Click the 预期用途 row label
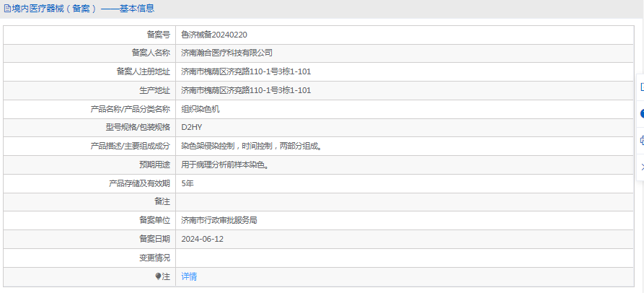This screenshot has width=644, height=293. tap(154, 165)
